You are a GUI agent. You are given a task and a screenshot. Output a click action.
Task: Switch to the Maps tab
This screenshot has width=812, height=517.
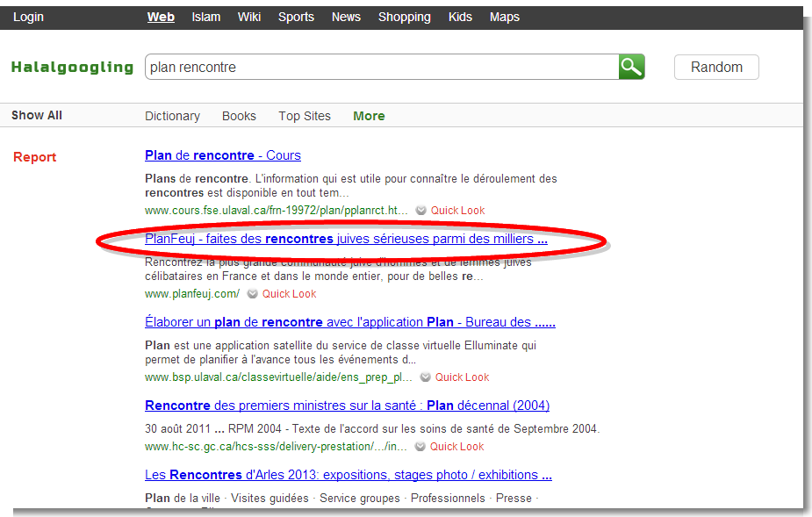505,17
